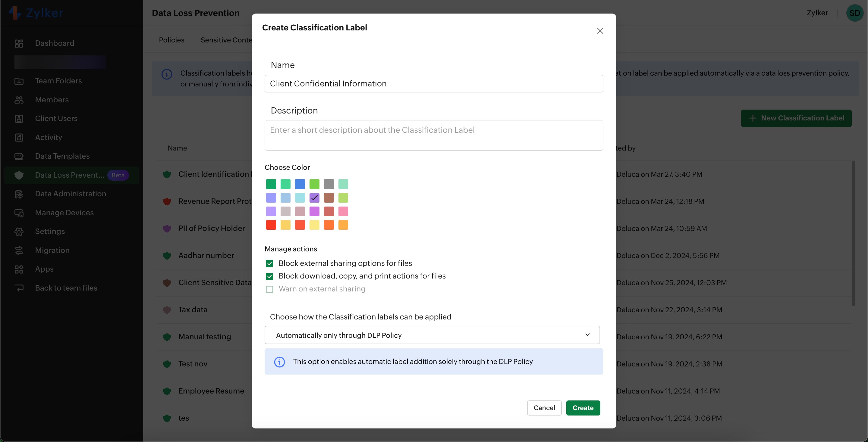The width and height of the screenshot is (868, 442).
Task: Open Dashboard from the sidebar icon
Action: [19, 43]
